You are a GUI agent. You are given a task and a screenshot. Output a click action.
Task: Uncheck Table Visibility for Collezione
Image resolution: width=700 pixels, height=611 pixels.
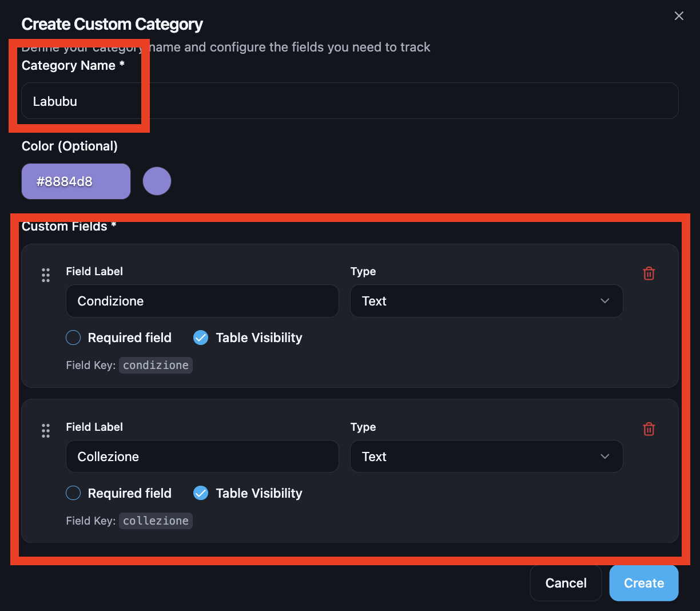pos(201,493)
